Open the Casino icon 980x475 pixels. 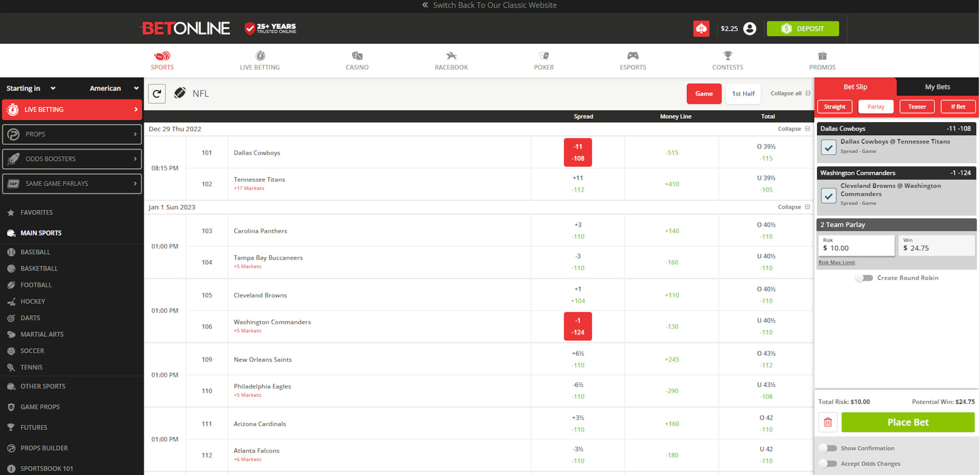click(357, 55)
